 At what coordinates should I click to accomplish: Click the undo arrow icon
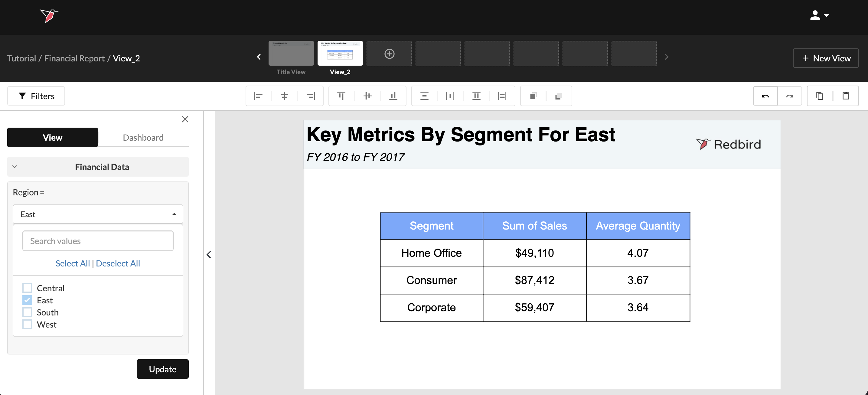[765, 96]
